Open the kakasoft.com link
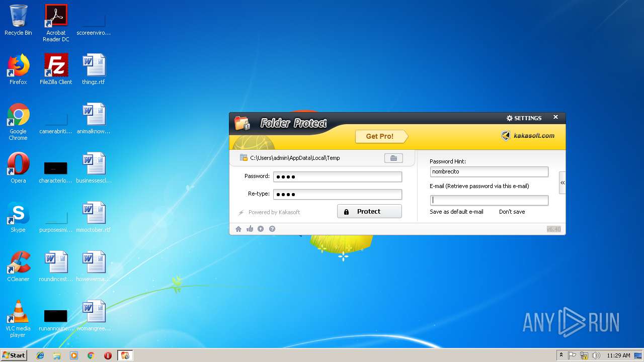The image size is (644, 362). pyautogui.click(x=528, y=135)
